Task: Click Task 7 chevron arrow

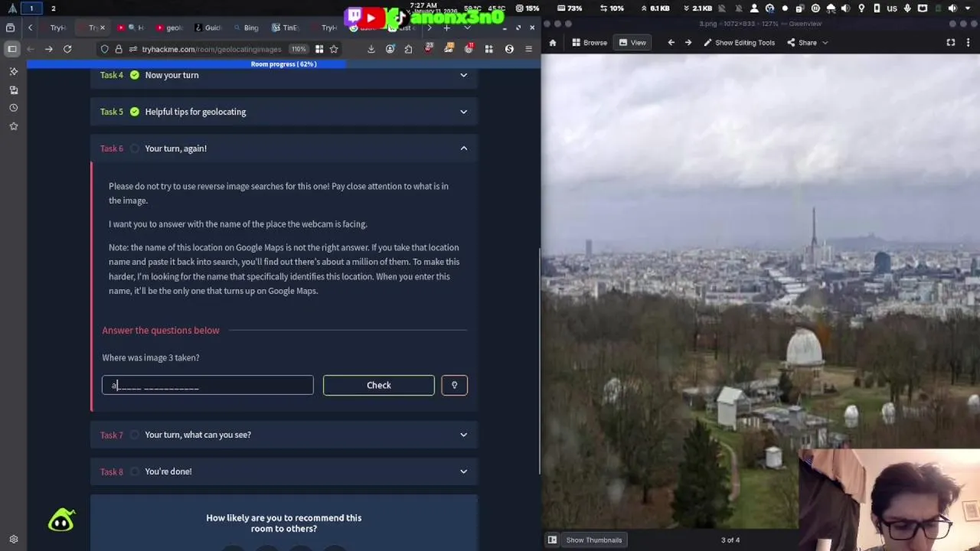Action: point(463,435)
